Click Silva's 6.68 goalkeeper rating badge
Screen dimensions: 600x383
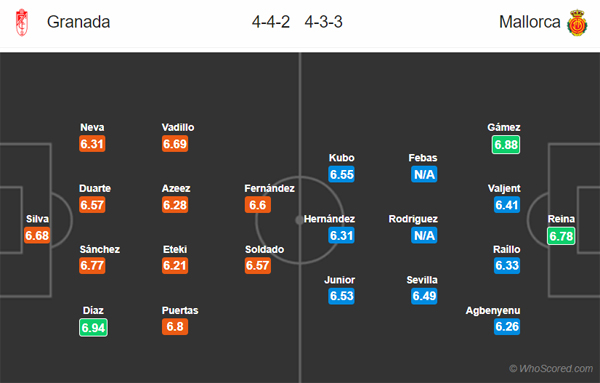click(37, 235)
